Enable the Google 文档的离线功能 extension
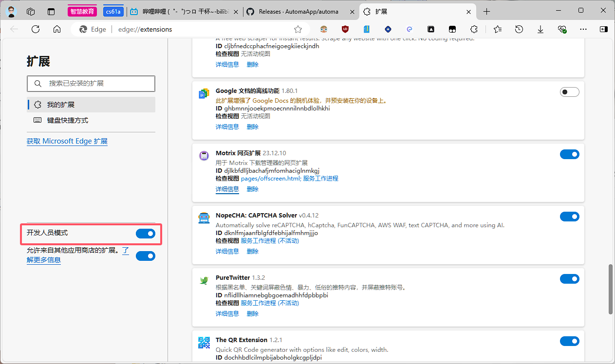This screenshot has height=364, width=615. (570, 92)
